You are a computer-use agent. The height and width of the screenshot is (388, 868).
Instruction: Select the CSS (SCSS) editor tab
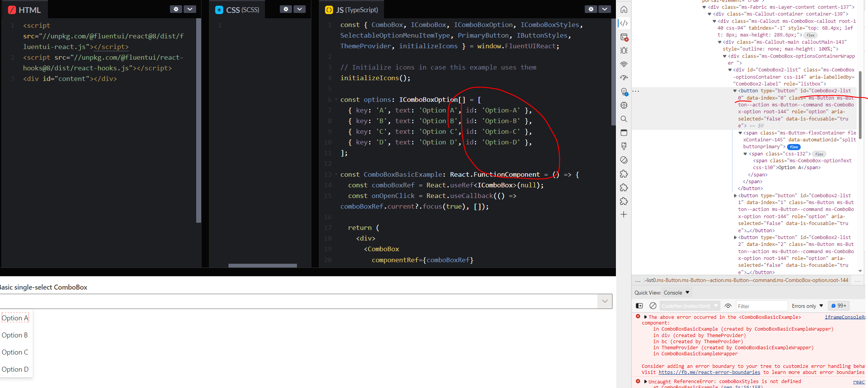(237, 10)
